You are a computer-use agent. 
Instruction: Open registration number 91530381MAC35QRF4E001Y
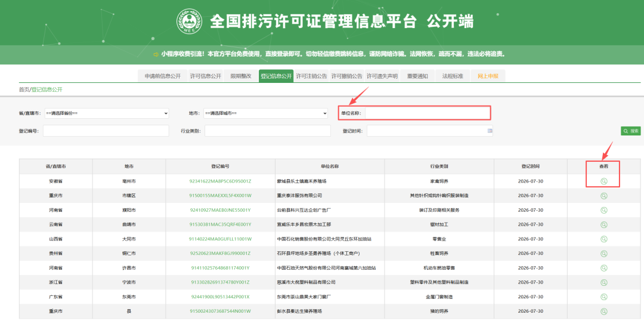(x=220, y=225)
